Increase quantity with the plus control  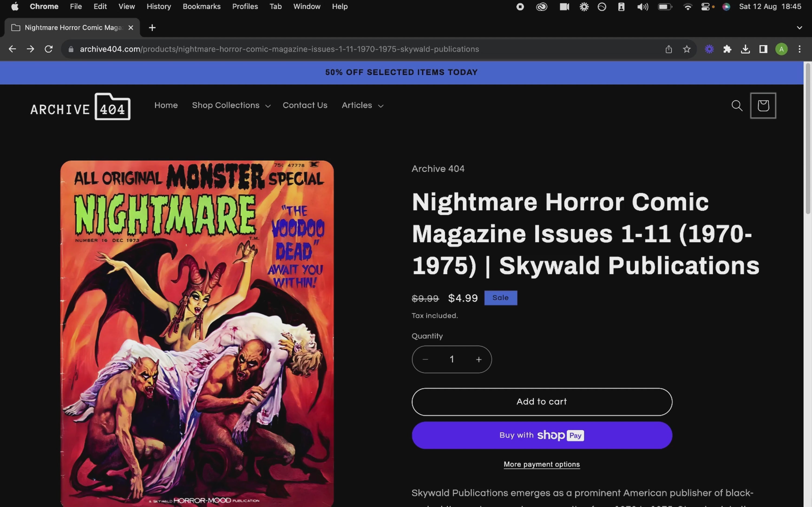pyautogui.click(x=479, y=359)
